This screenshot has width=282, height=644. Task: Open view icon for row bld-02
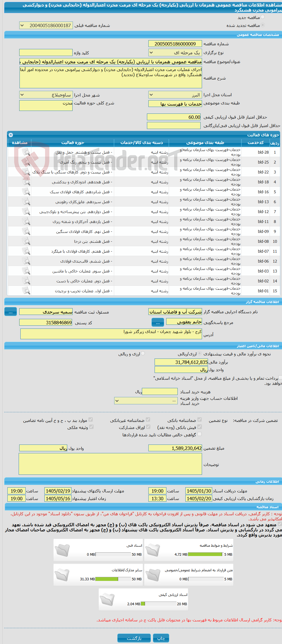(x=26, y=281)
